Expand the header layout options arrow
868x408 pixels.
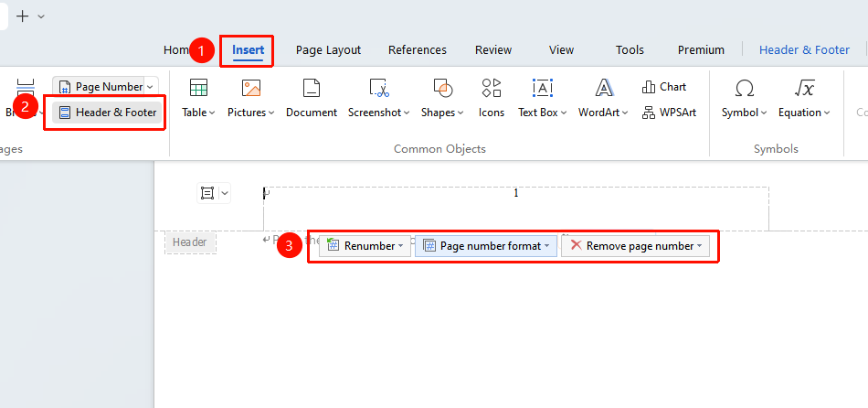tap(225, 193)
